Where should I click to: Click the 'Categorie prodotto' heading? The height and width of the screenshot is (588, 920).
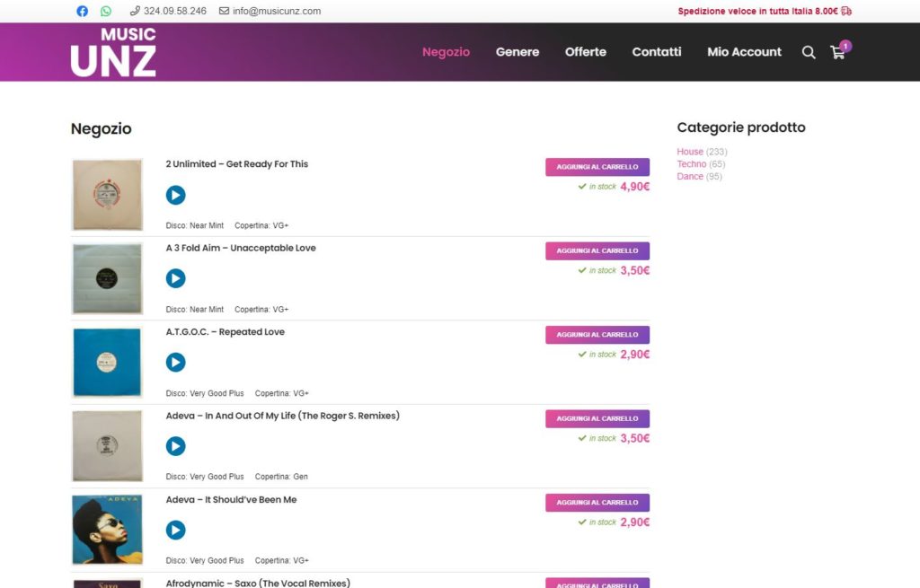point(741,127)
